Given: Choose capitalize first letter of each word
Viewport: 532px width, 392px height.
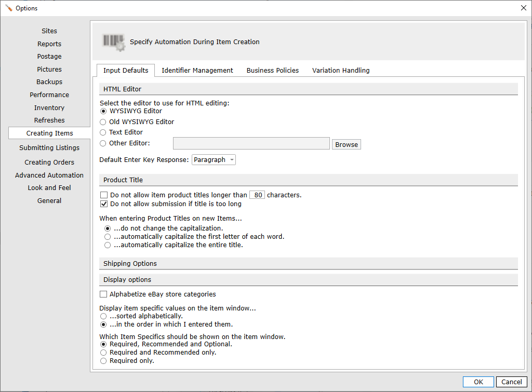Looking at the screenshot, I should click(108, 236).
